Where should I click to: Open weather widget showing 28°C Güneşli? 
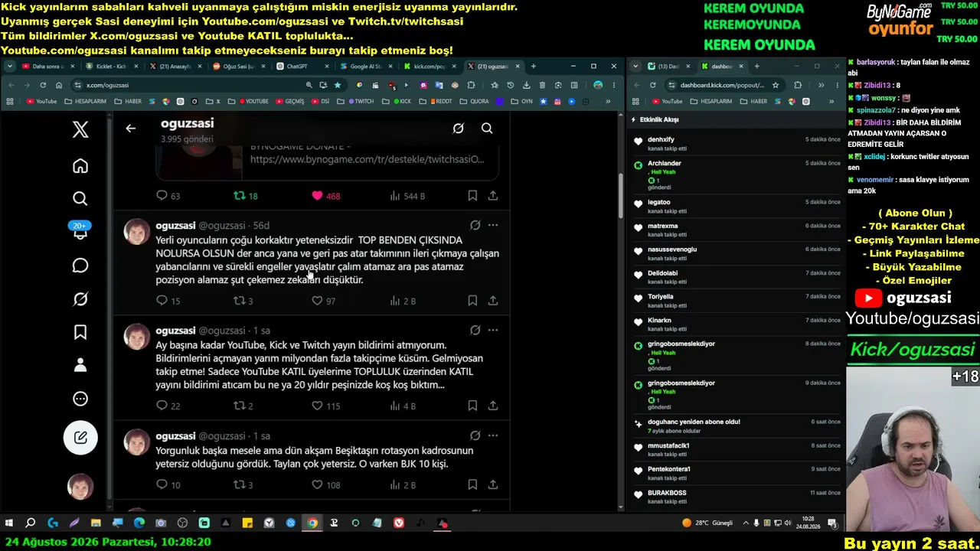[707, 523]
